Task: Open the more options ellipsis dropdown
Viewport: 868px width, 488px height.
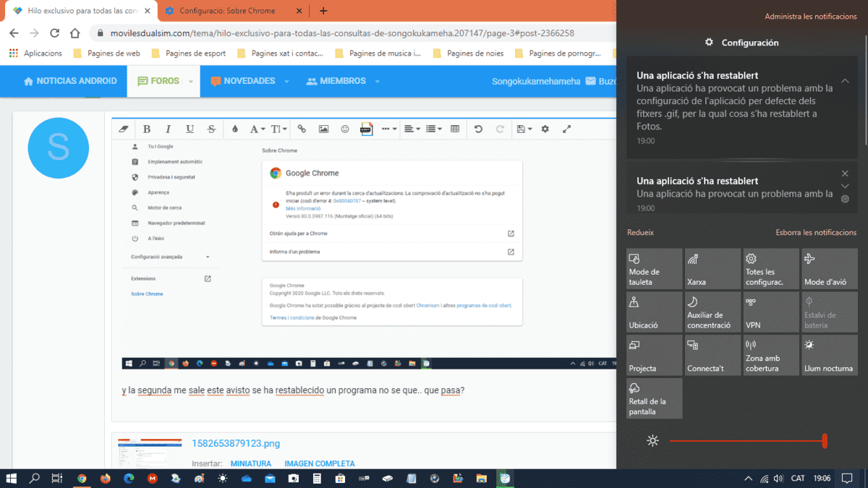Action: tap(390, 129)
